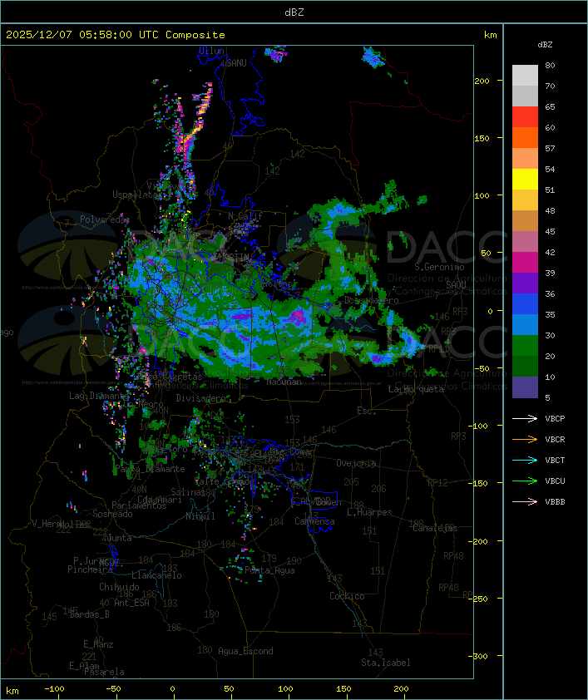Click the 0 tick on horizontal axis
The image size is (588, 700).
172,689
